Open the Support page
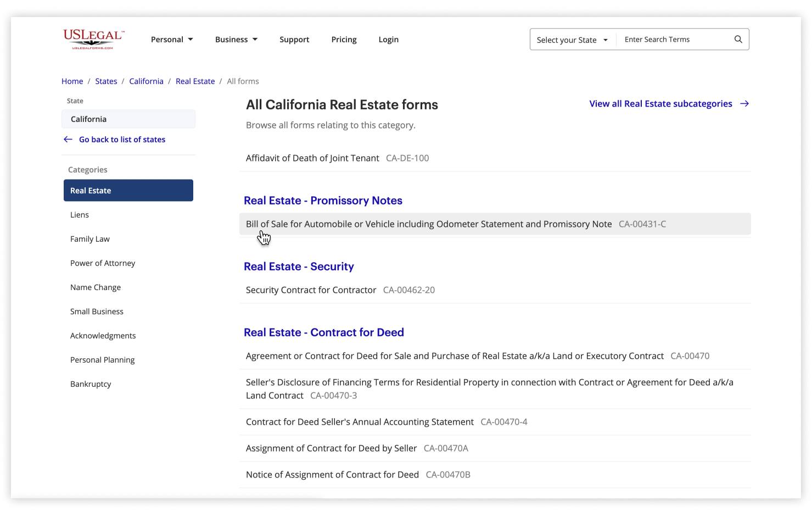 point(294,39)
